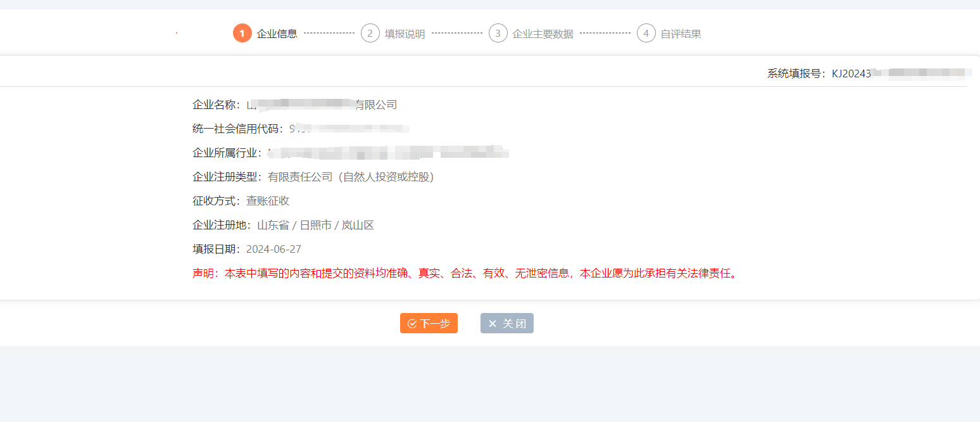Open the 自评结果 step
The image size is (980, 422).
[680, 34]
